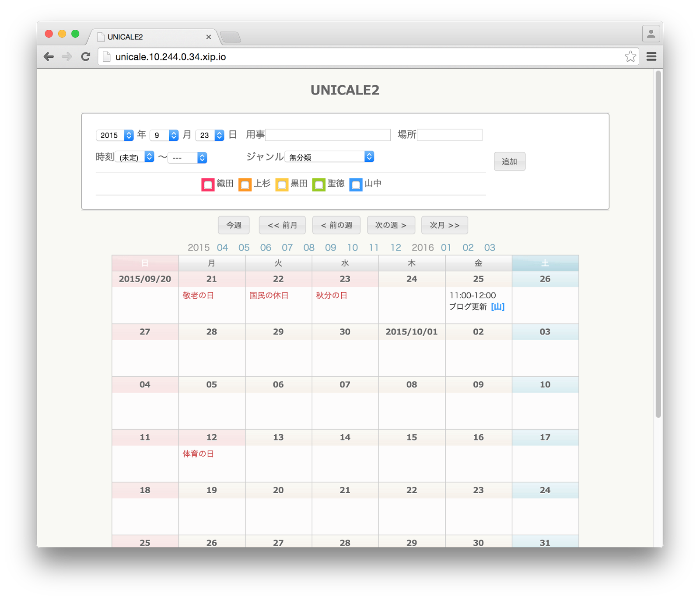The height and width of the screenshot is (600, 700).
Task: Jump to month 07 of 2015
Action: (x=287, y=248)
